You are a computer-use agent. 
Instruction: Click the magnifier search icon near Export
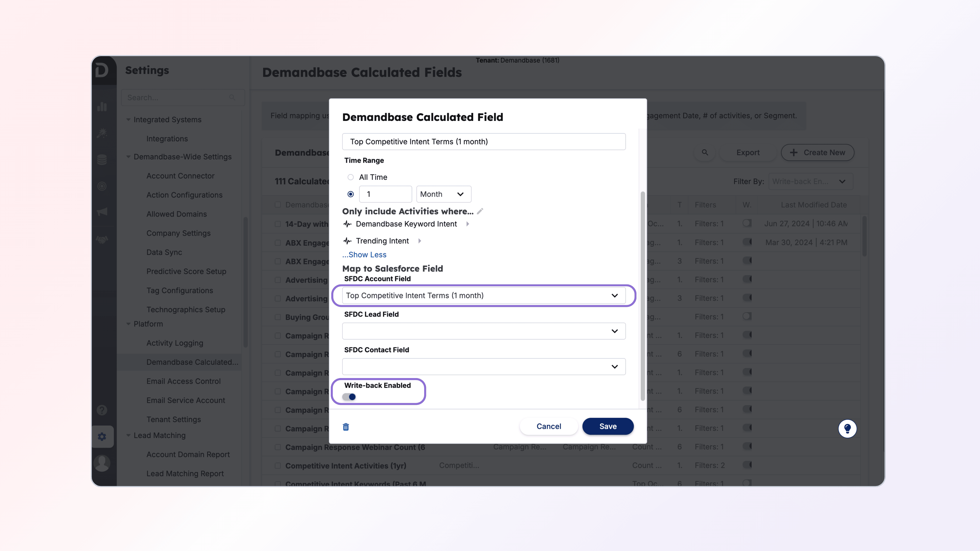click(705, 153)
